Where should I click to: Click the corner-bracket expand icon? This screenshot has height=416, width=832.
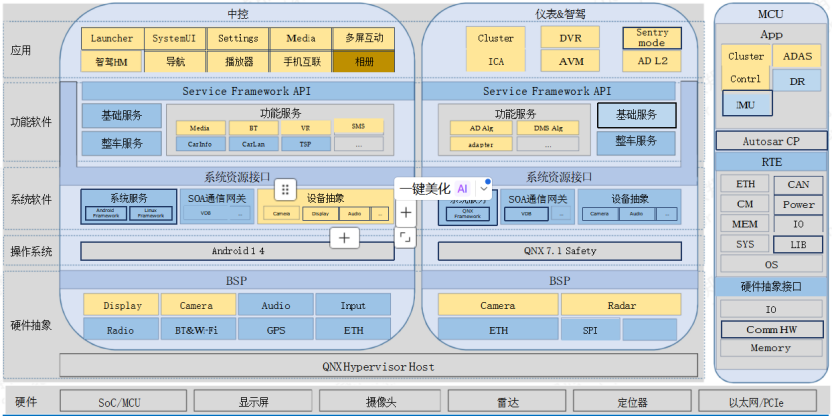405,237
